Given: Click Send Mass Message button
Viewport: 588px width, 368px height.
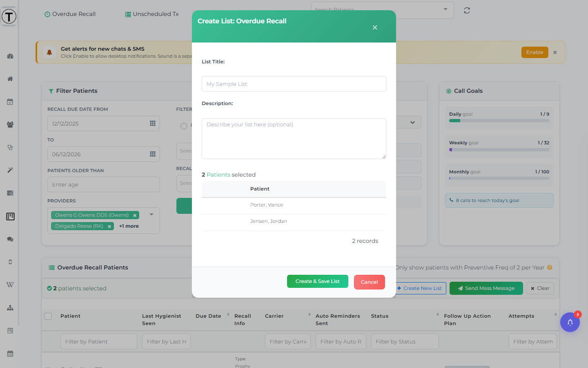Looking at the screenshot, I should click(x=486, y=288).
